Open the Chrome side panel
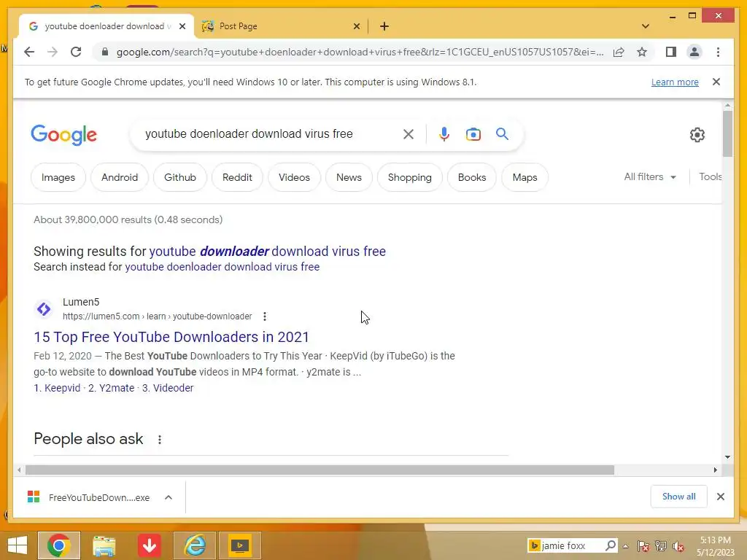Image resolution: width=747 pixels, height=560 pixels. point(671,52)
